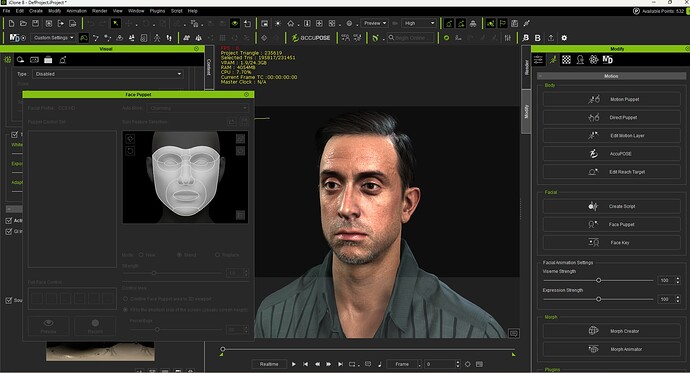Select the atmosphere gear icon in Visual panel
690x373 pixels.
click(x=7, y=59)
